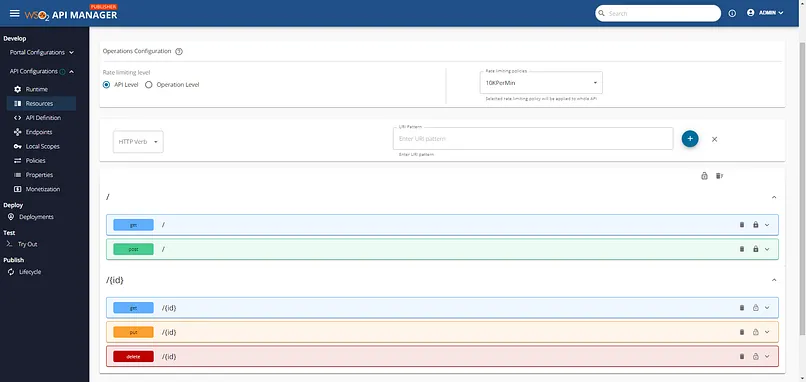Click the green post badge
Viewport: 806px width, 382px height.
click(x=133, y=249)
